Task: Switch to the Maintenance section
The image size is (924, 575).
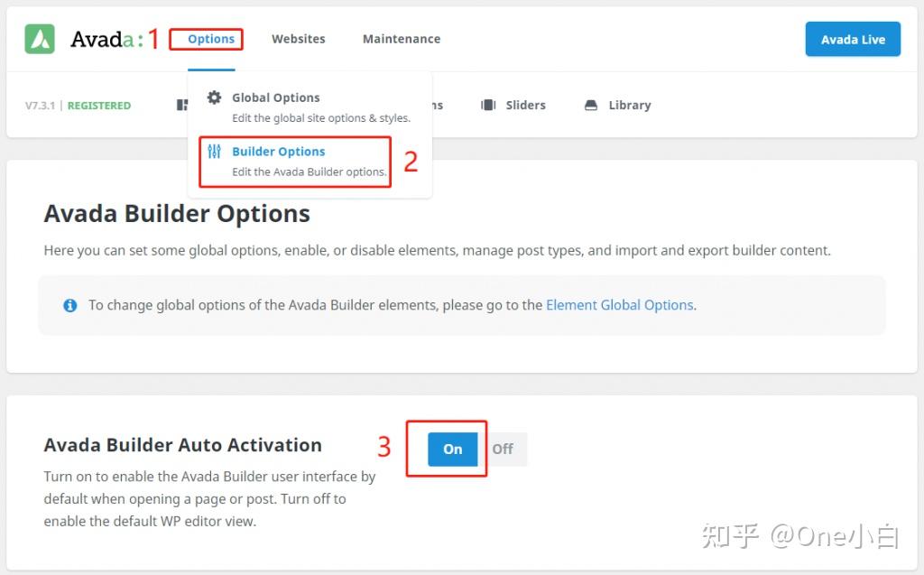Action: coord(401,39)
